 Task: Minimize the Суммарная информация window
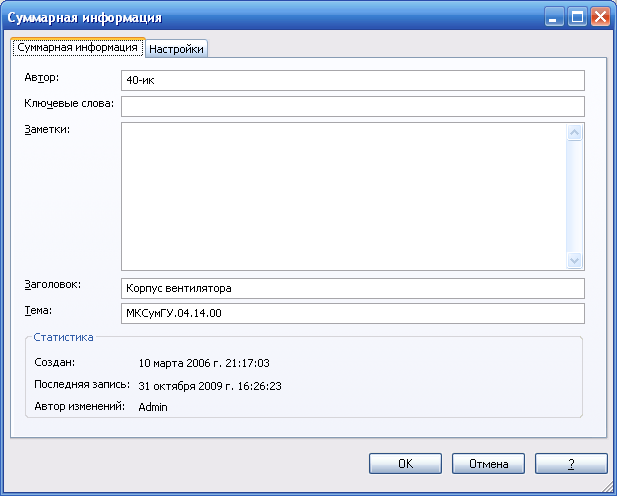click(x=554, y=17)
